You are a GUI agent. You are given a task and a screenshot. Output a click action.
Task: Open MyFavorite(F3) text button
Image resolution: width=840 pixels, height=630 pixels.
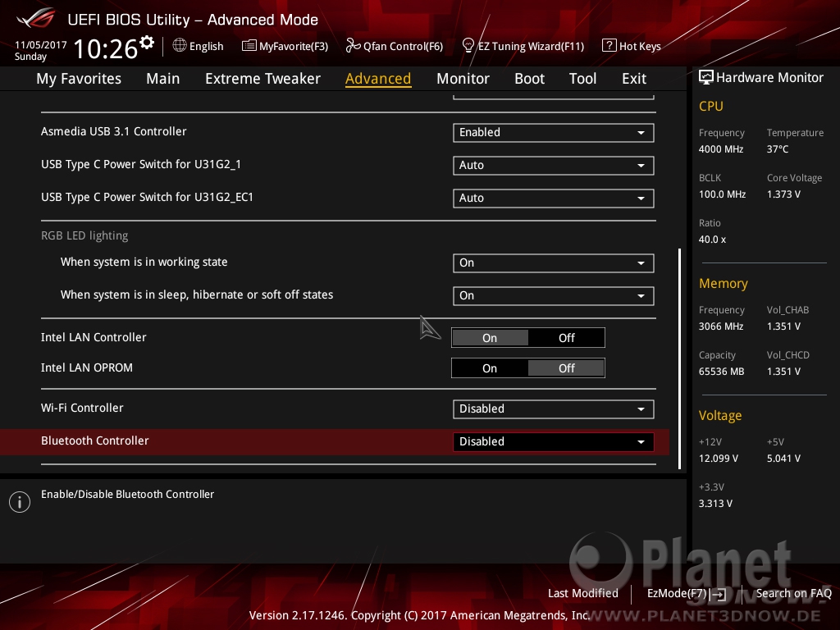pos(294,47)
